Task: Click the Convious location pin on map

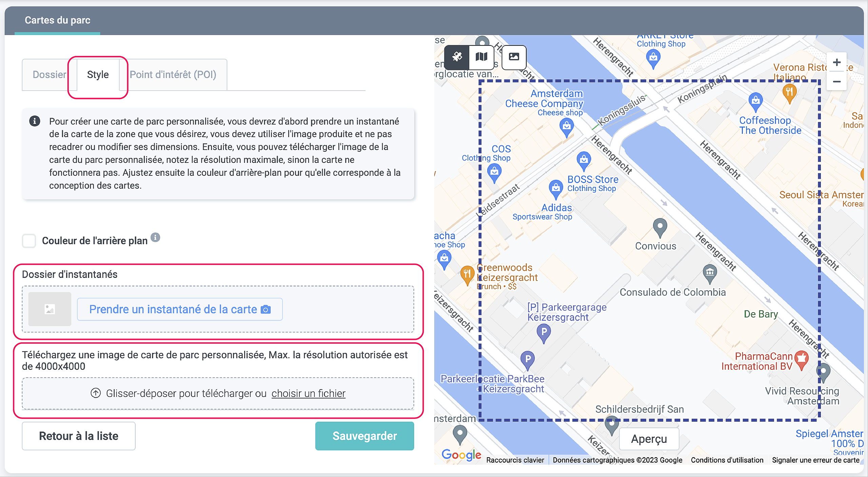Action: (659, 227)
